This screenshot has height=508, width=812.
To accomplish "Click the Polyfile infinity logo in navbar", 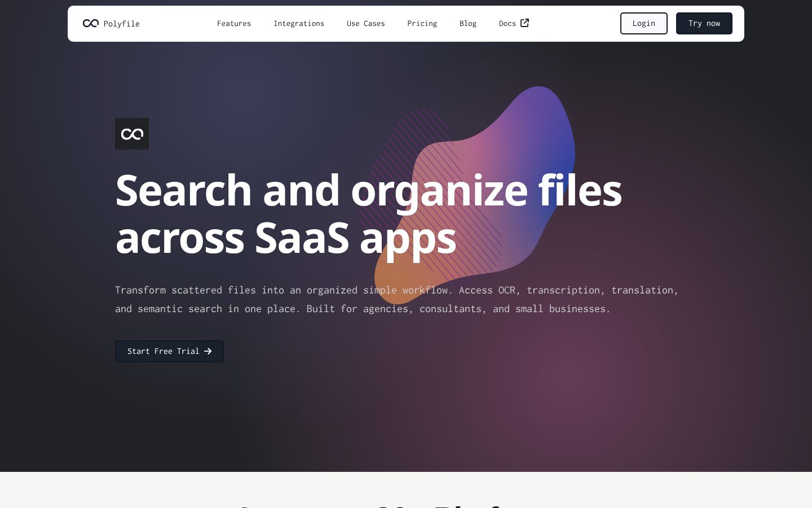I will (x=91, y=23).
